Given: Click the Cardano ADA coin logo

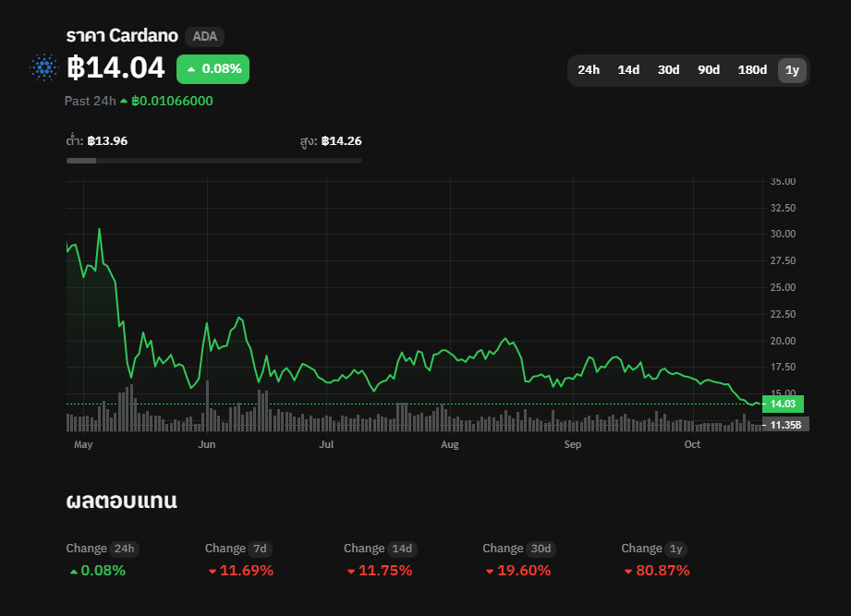Looking at the screenshot, I should click(x=44, y=67).
